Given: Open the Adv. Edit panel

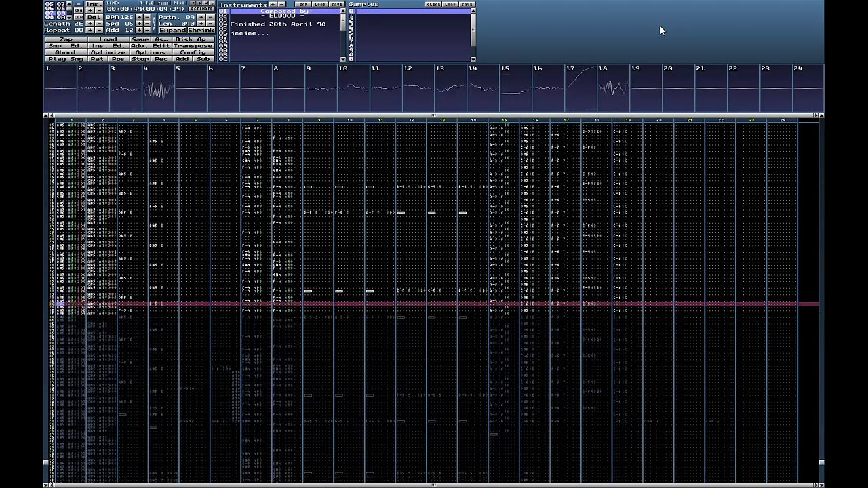Looking at the screenshot, I should 151,46.
